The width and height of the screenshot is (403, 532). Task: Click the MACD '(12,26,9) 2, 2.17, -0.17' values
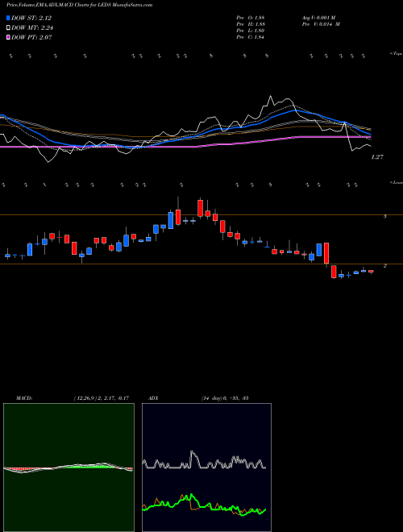pos(101,398)
